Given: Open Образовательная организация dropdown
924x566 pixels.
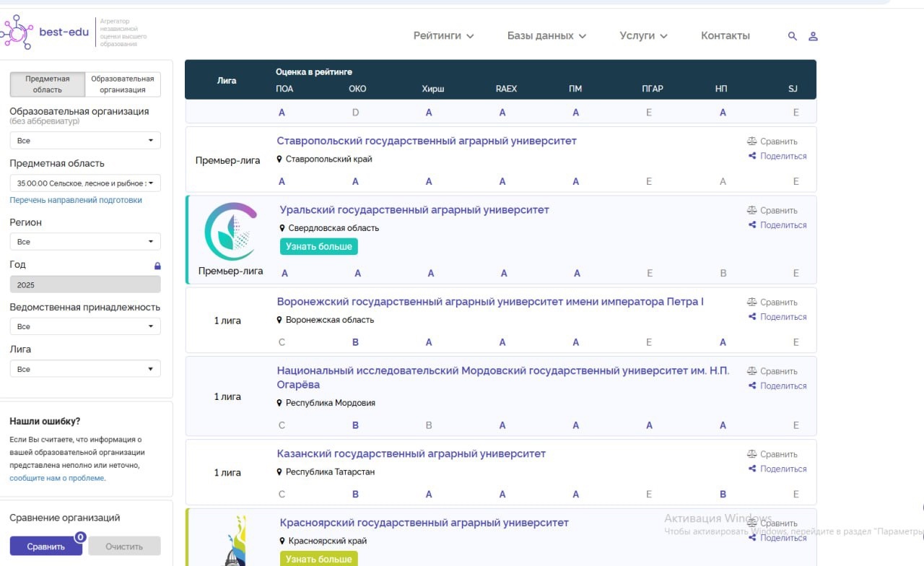Looking at the screenshot, I should pyautogui.click(x=85, y=141).
